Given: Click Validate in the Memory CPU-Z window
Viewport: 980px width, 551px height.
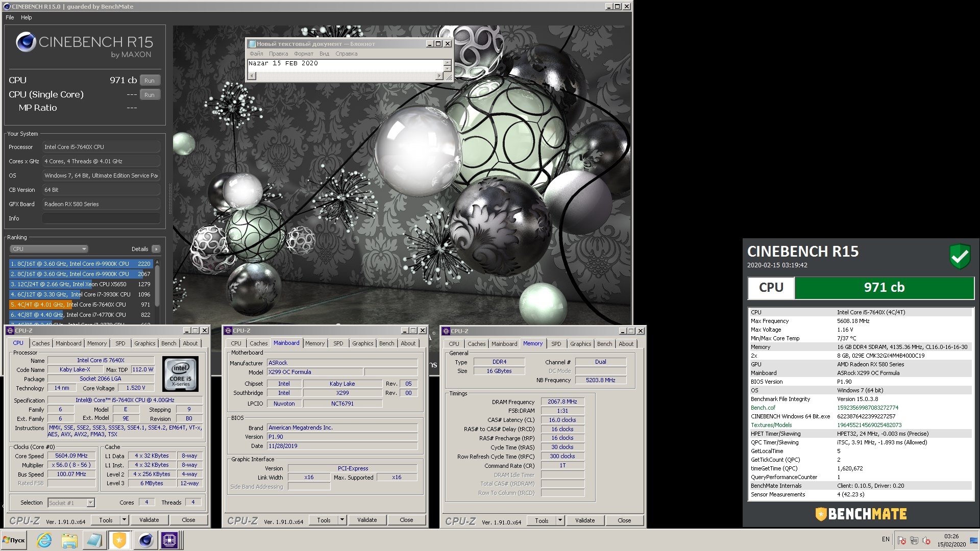Looking at the screenshot, I should tap(585, 520).
